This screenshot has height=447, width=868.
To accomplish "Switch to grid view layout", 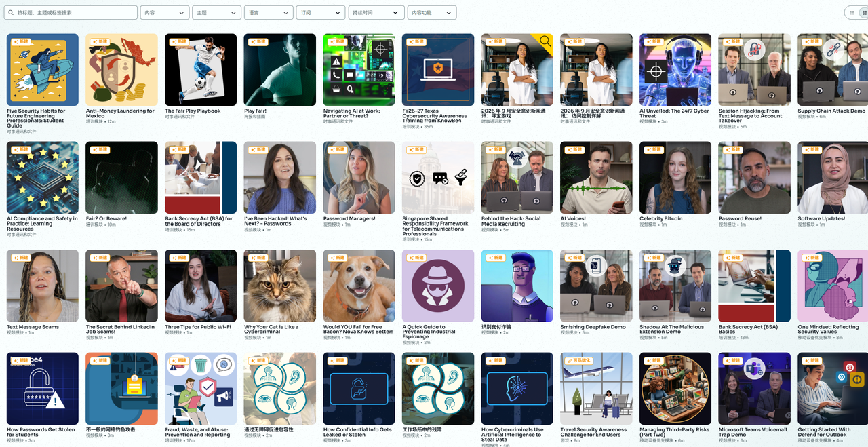I will [x=865, y=12].
